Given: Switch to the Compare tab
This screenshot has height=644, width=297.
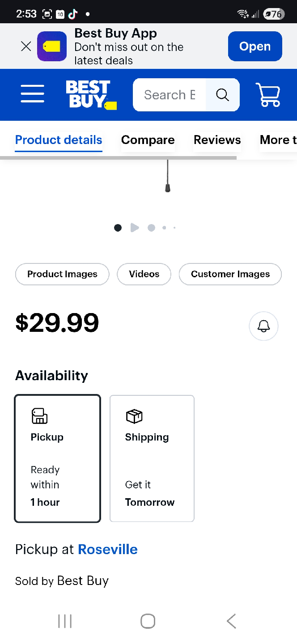Looking at the screenshot, I should (x=148, y=140).
